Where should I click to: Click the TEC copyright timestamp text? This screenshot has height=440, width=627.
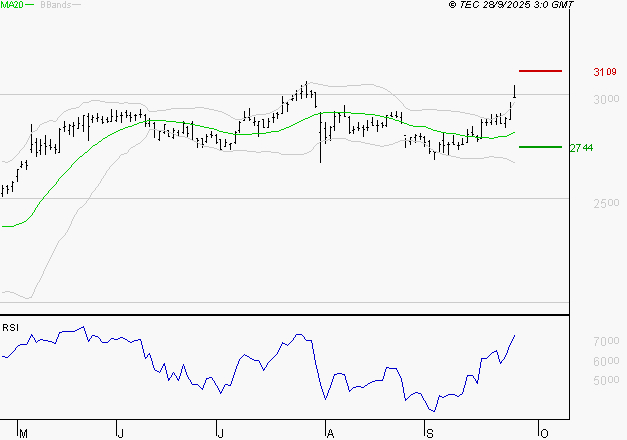click(x=511, y=6)
